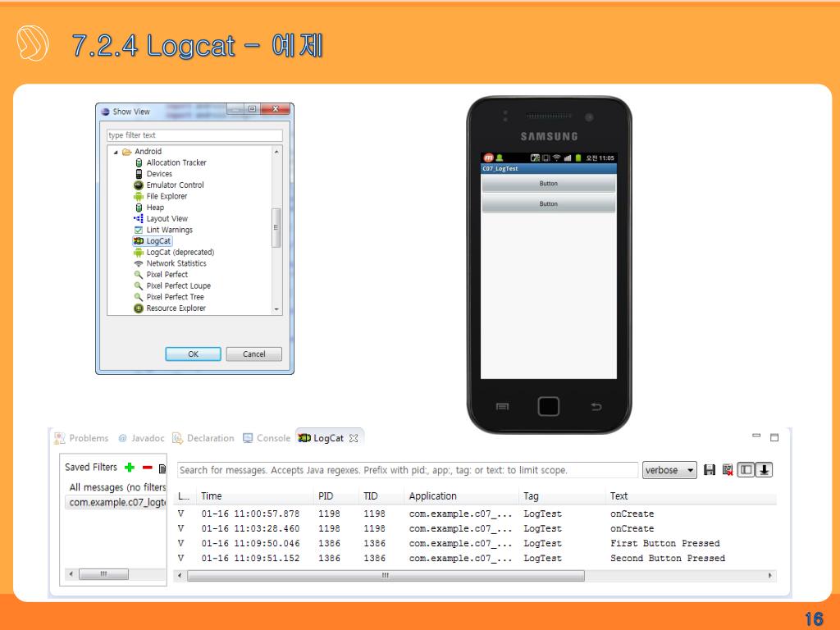Clear the log with clear icon
Screen dimensions: 840x630
pos(728,470)
